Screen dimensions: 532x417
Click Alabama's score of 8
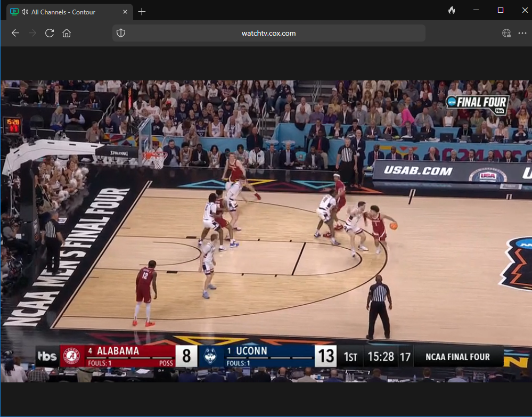[186, 356]
